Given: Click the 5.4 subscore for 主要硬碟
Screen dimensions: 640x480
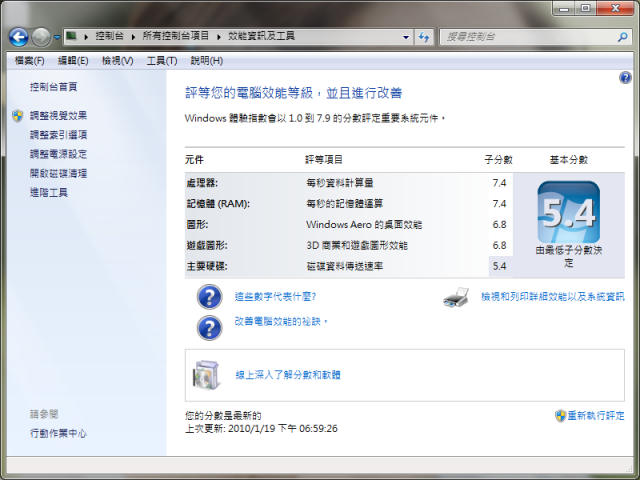Looking at the screenshot, I should tap(500, 266).
